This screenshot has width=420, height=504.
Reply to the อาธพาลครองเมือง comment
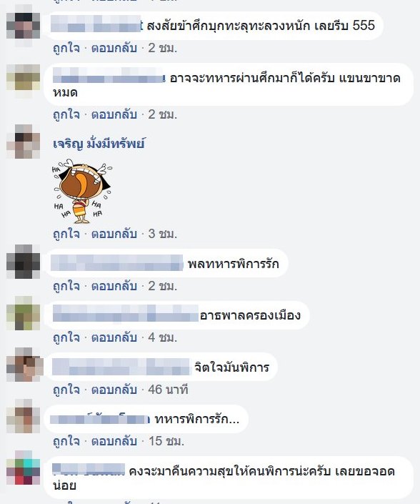[x=114, y=337]
